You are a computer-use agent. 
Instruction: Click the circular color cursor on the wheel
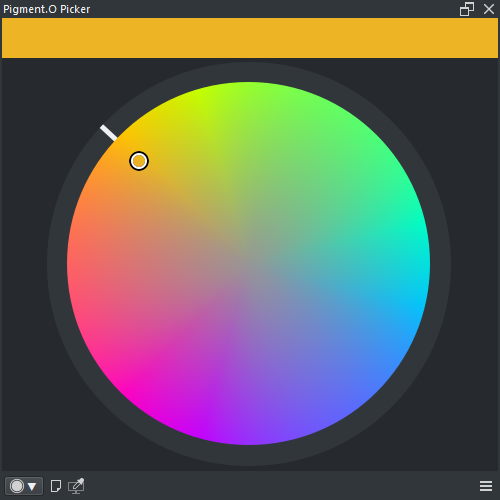click(139, 161)
